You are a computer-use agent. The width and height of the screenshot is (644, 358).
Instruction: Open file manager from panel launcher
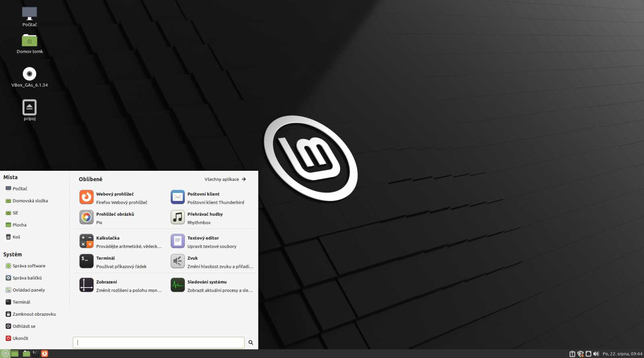[27, 354]
